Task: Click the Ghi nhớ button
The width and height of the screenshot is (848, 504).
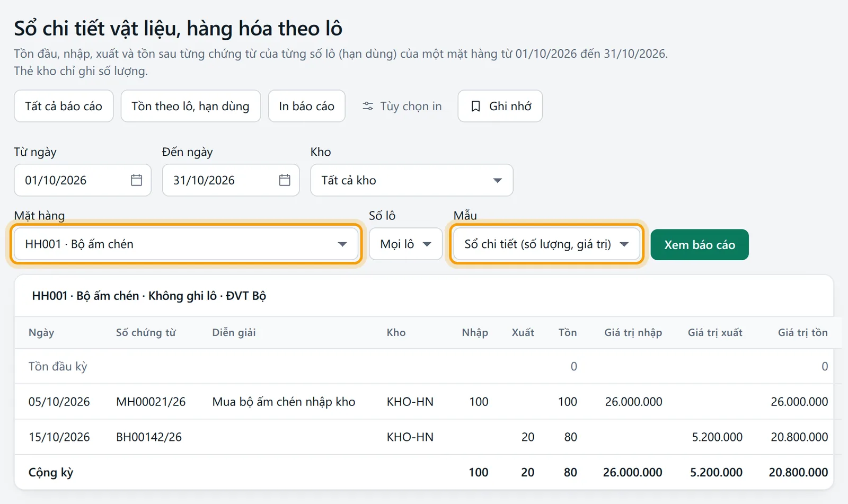Action: click(500, 106)
